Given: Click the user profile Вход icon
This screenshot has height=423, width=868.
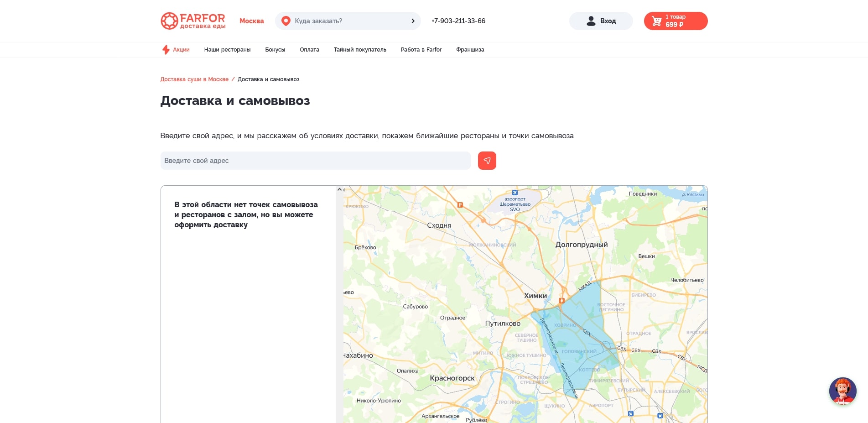Looking at the screenshot, I should coord(591,21).
